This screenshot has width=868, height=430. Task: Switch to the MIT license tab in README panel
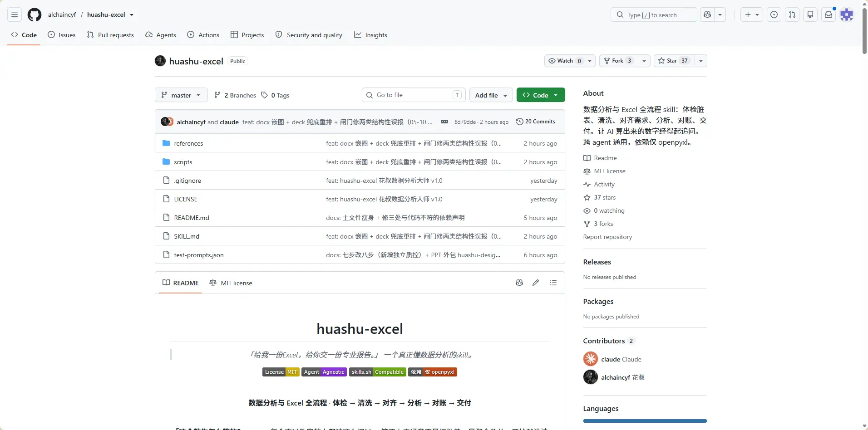(231, 283)
